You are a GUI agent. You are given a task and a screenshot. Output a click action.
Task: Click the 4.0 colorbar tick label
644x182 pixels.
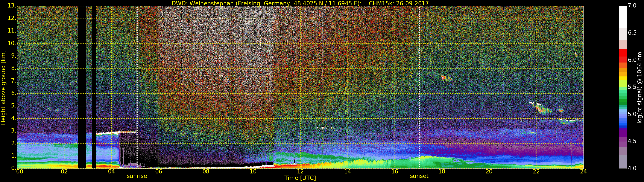click(632, 168)
